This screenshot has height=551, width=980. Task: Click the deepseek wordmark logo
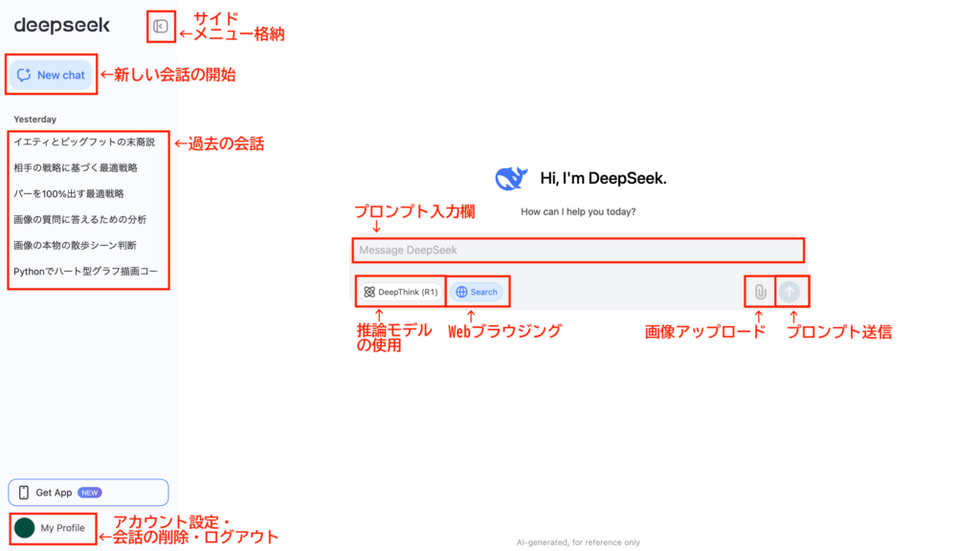pyautogui.click(x=61, y=26)
